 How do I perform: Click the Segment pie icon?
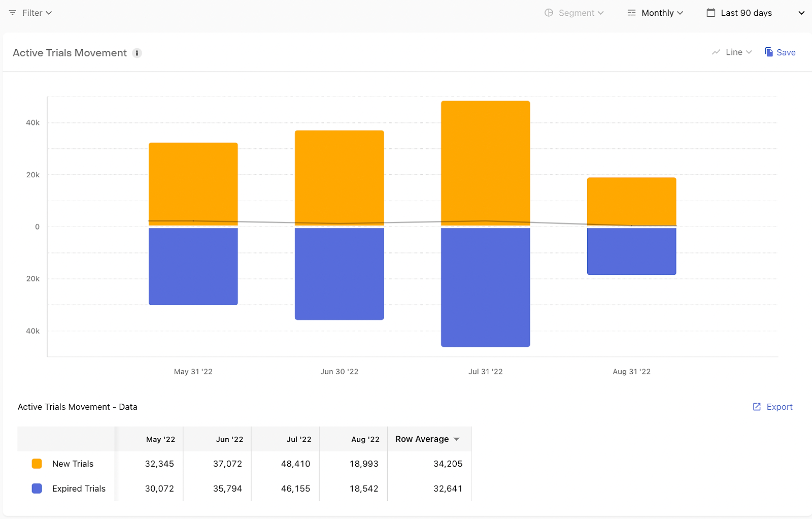(549, 13)
